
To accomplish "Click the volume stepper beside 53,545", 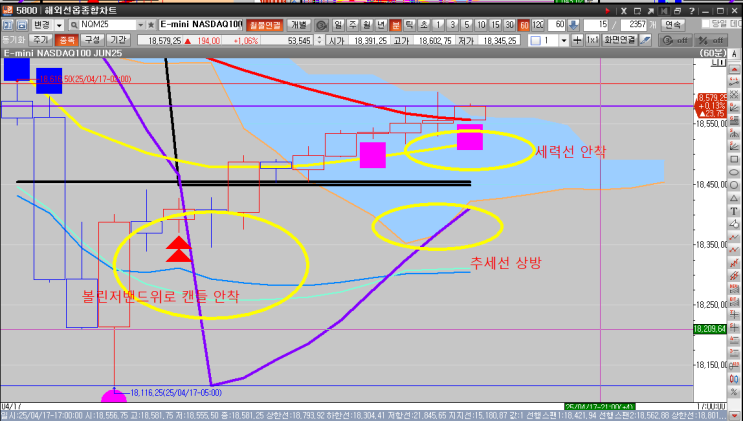I will [x=319, y=40].
